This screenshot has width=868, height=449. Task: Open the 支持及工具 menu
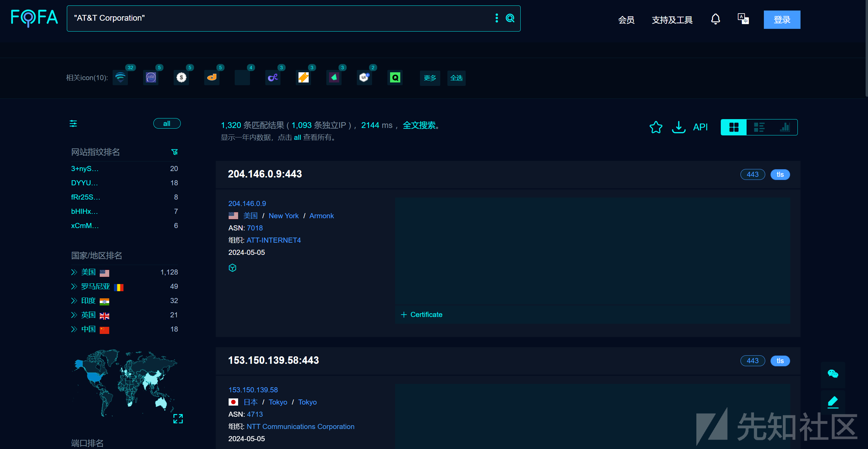672,20
